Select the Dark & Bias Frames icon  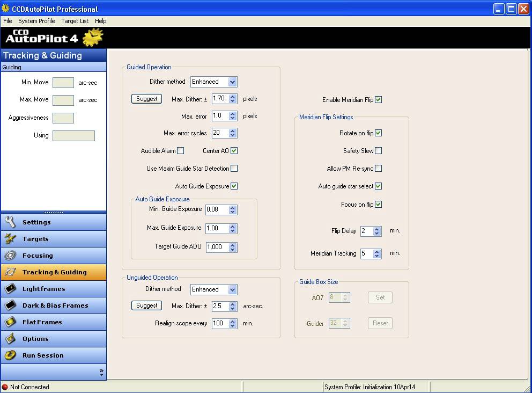pyautogui.click(x=11, y=305)
